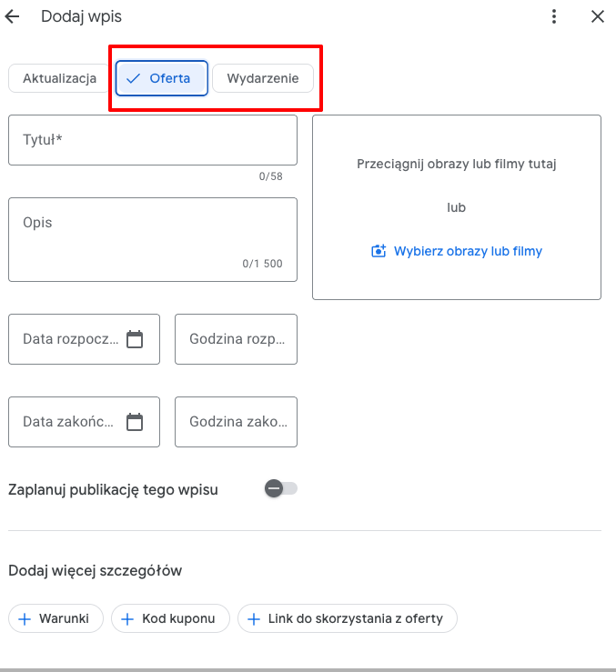Click the plus icon on Kod kuponu chip

(x=127, y=619)
